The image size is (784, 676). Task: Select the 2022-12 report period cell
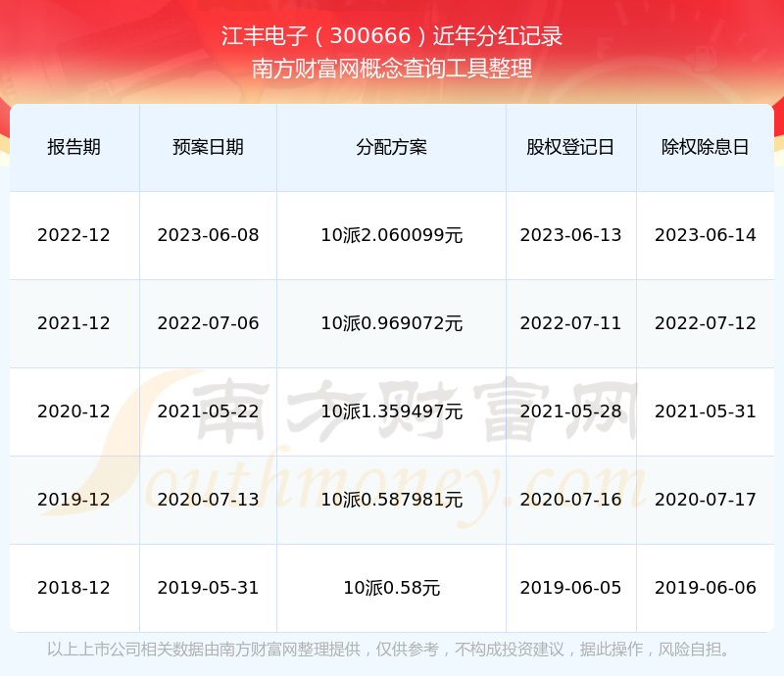74,235
